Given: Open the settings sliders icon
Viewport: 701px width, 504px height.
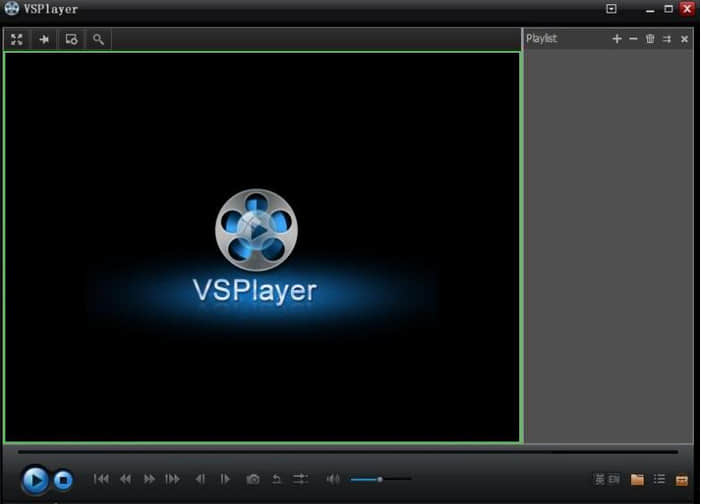Looking at the screenshot, I should point(300,479).
